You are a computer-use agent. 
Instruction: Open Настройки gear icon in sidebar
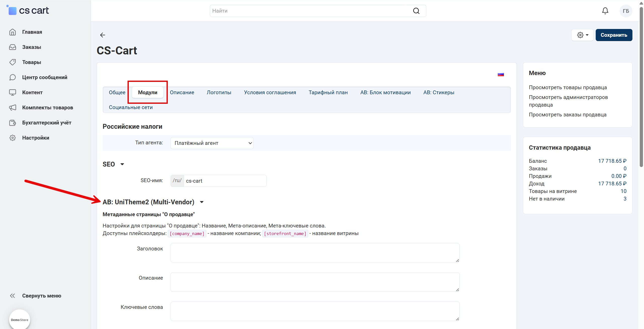tap(13, 138)
